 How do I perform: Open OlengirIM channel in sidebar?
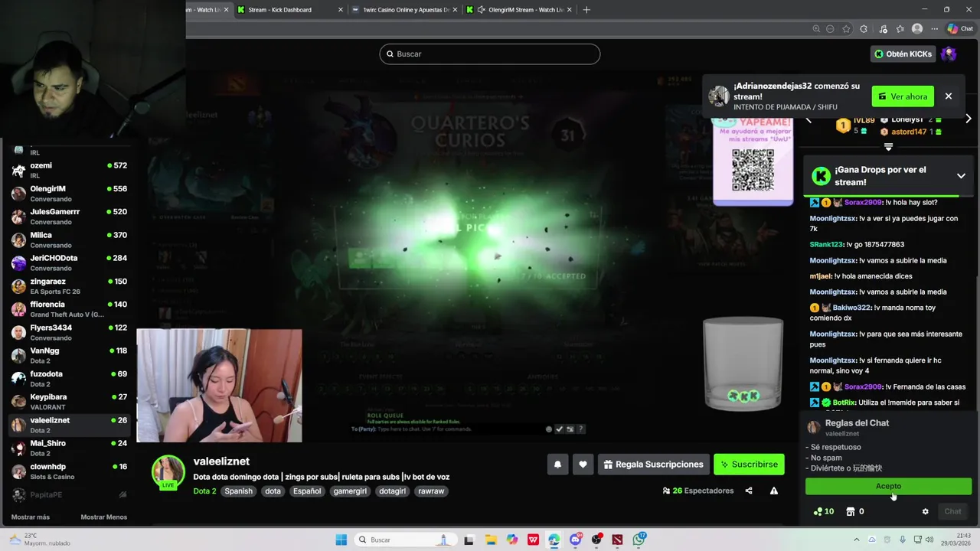[69, 194]
